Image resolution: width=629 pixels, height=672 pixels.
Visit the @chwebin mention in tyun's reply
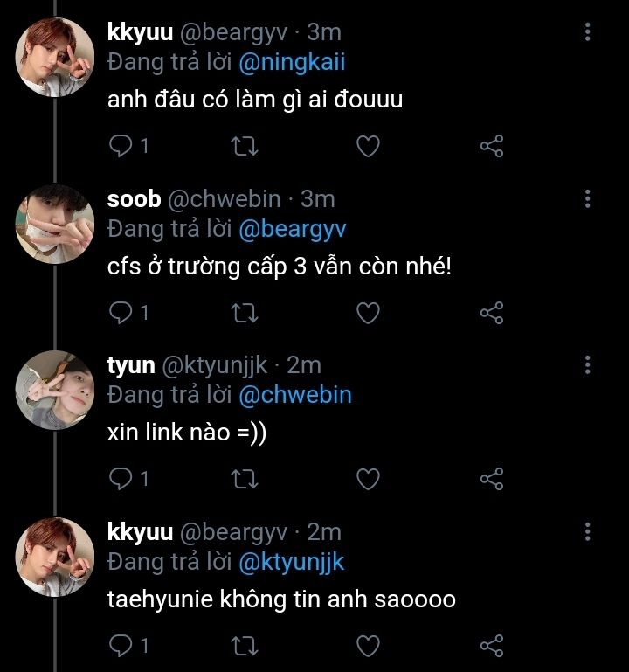tap(294, 395)
